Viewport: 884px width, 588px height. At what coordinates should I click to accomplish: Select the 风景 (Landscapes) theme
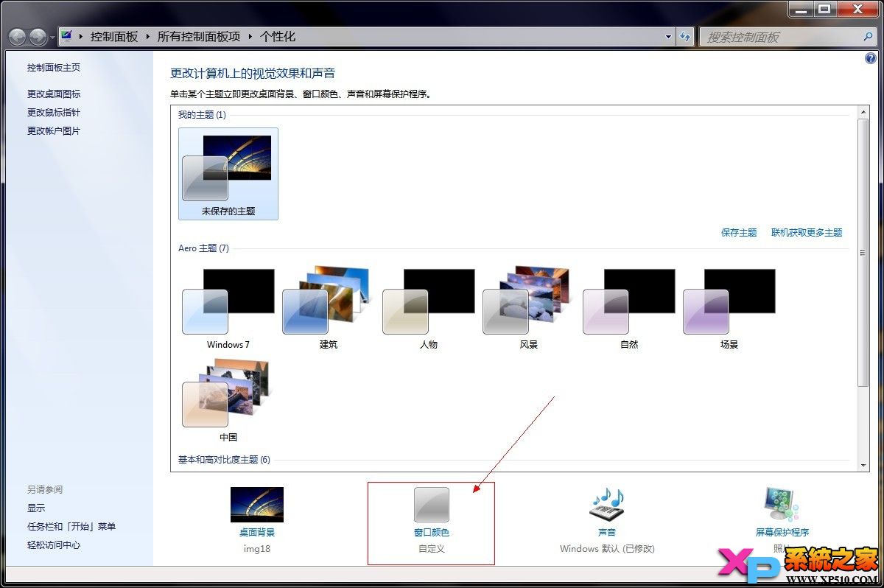pyautogui.click(x=527, y=302)
